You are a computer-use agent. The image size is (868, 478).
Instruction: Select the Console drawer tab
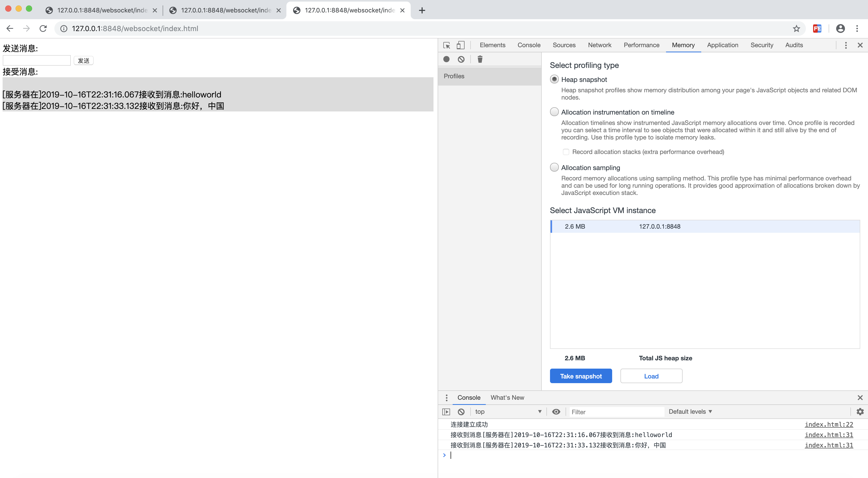tap(469, 398)
